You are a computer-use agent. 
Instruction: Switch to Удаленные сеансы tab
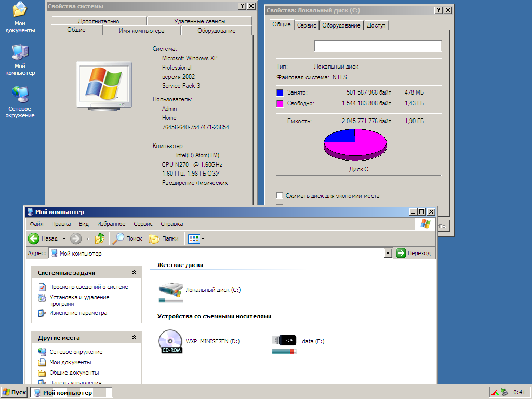[x=199, y=21]
